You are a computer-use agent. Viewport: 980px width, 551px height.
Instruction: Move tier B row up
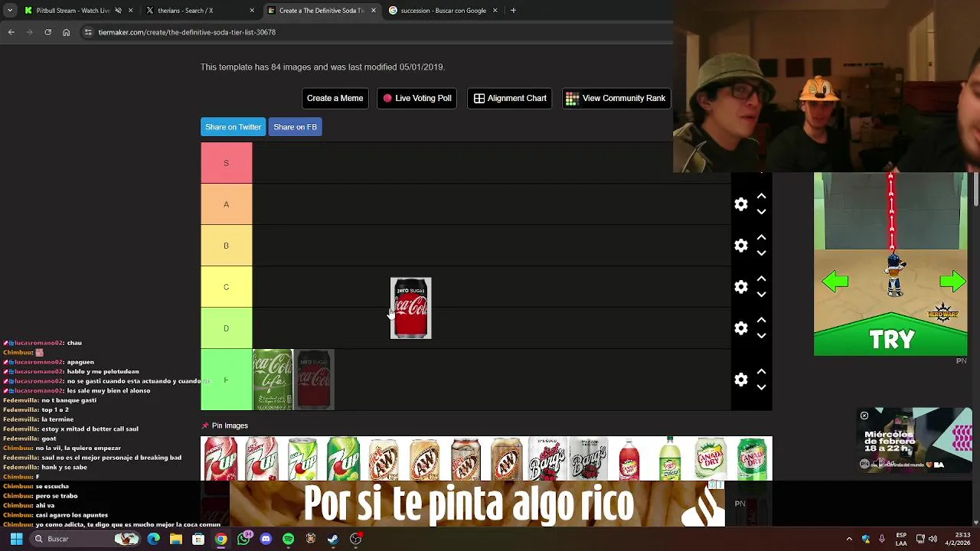761,238
